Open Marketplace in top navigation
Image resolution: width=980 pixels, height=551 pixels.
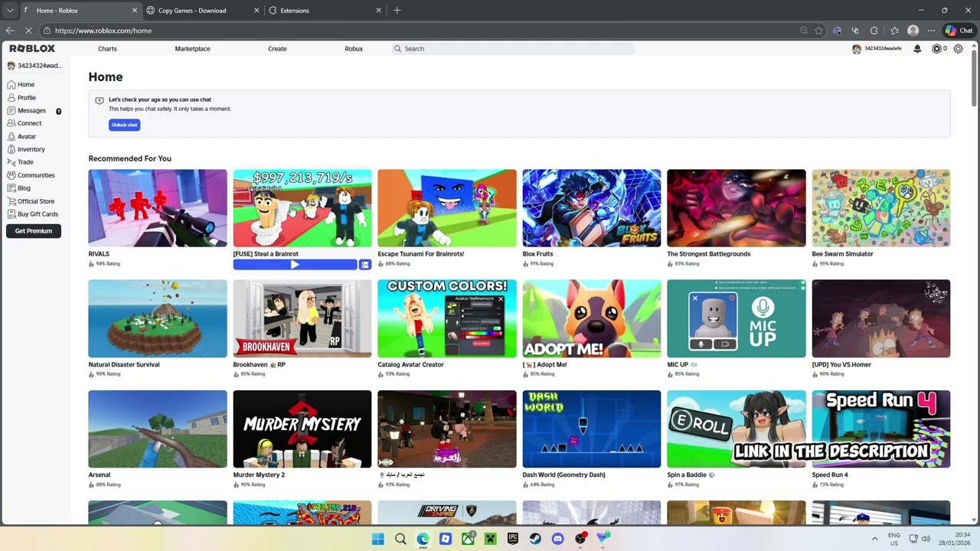192,49
